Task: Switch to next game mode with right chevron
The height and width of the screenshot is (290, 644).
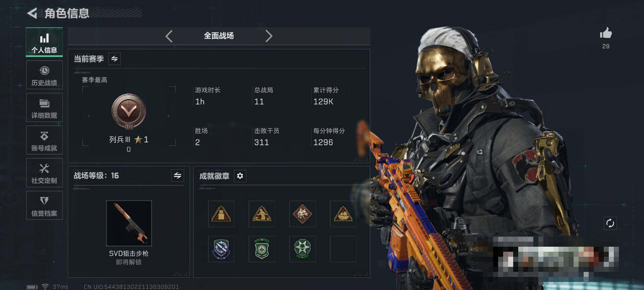Action: (269, 36)
